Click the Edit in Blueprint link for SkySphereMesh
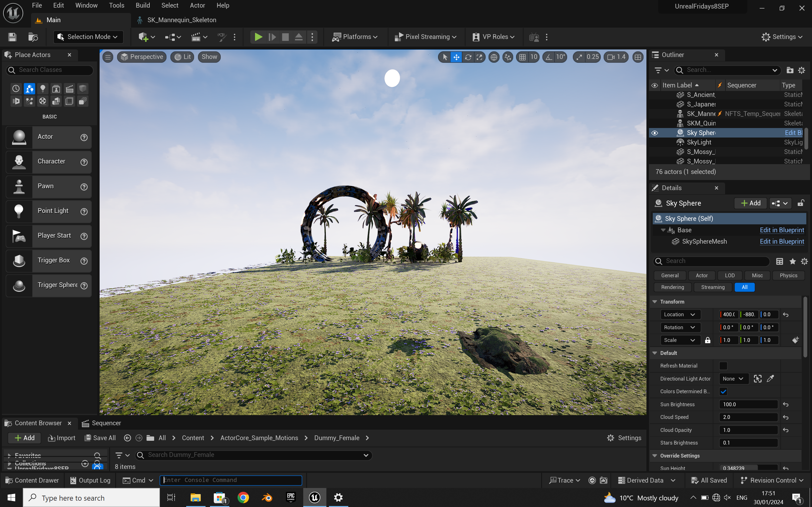This screenshot has height=507, width=812. pos(782,241)
